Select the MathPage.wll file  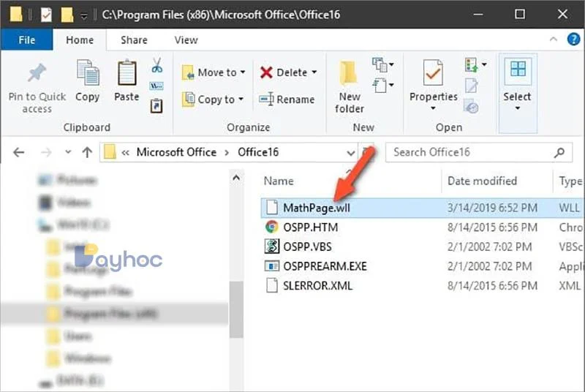(317, 208)
